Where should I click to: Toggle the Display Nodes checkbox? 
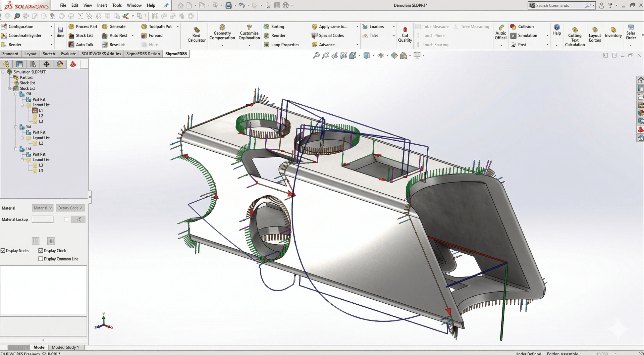pyautogui.click(x=3, y=251)
